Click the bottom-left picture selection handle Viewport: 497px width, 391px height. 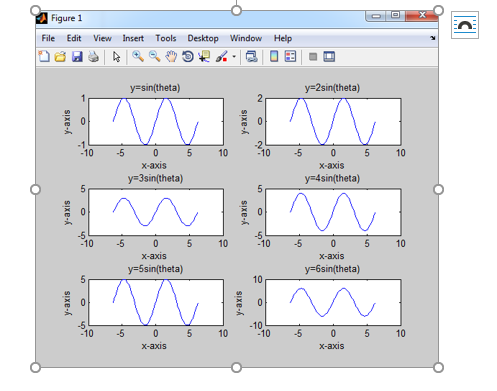click(35, 368)
